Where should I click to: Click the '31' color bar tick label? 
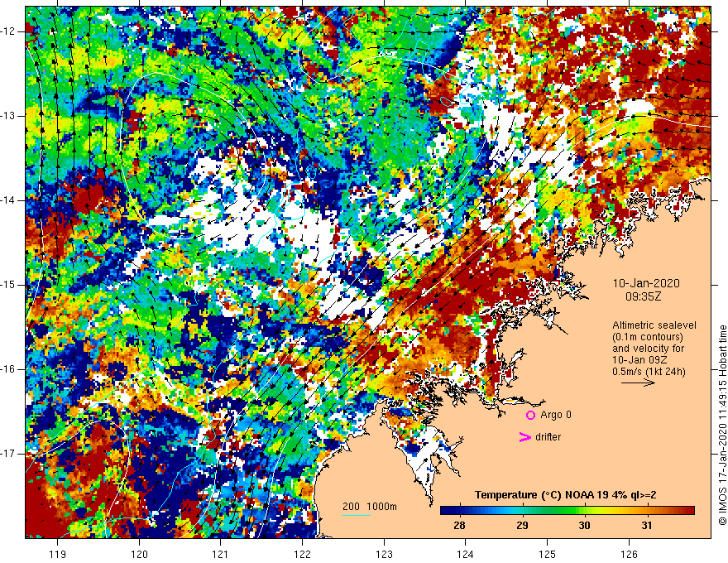click(x=646, y=526)
